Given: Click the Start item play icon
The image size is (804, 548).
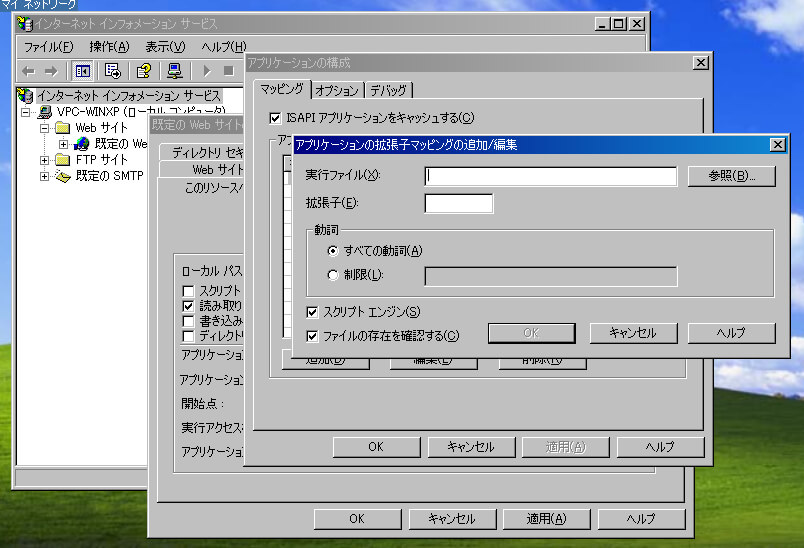Looking at the screenshot, I should (x=207, y=71).
